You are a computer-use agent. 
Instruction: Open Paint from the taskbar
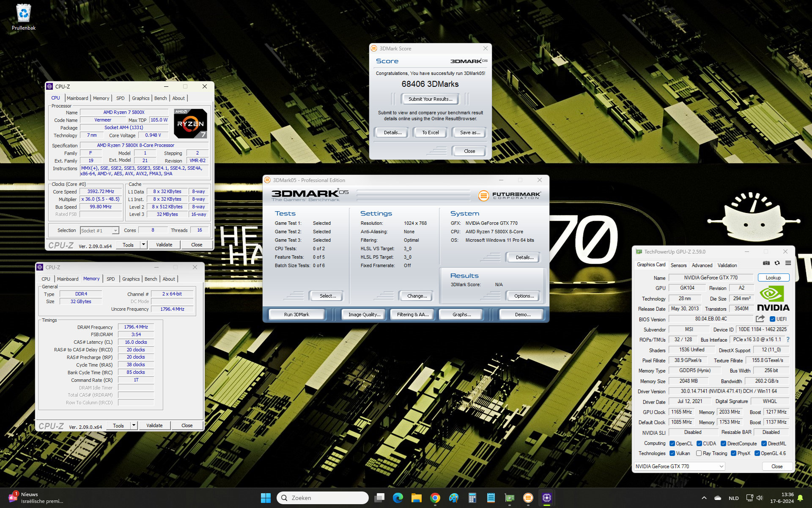tap(454, 498)
